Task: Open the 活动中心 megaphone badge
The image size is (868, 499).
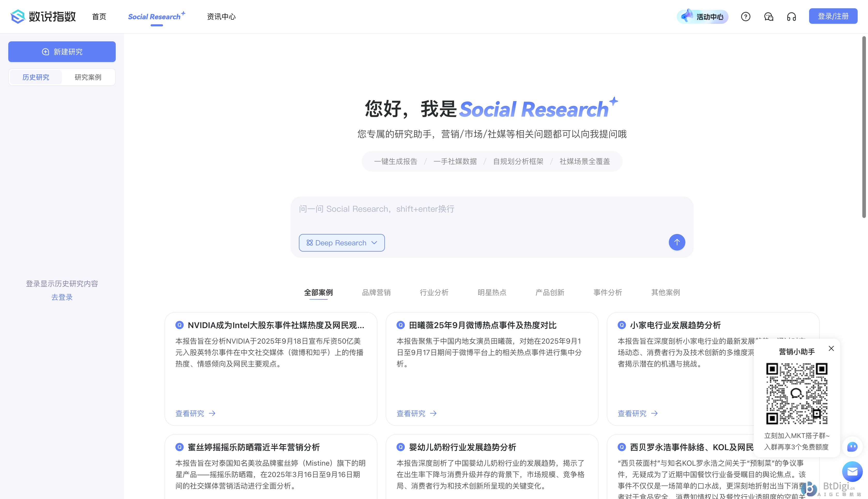Action: [x=702, y=17]
